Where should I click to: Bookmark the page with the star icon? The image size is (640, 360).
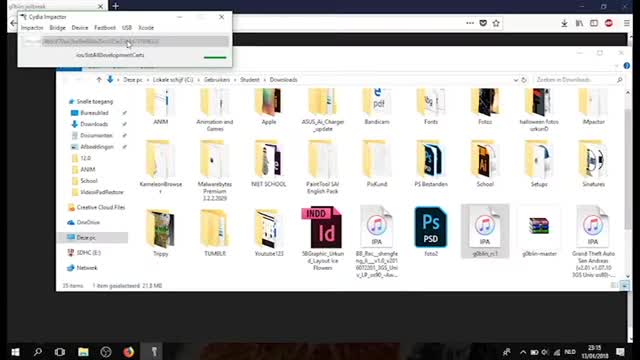pyautogui.click(x=496, y=23)
